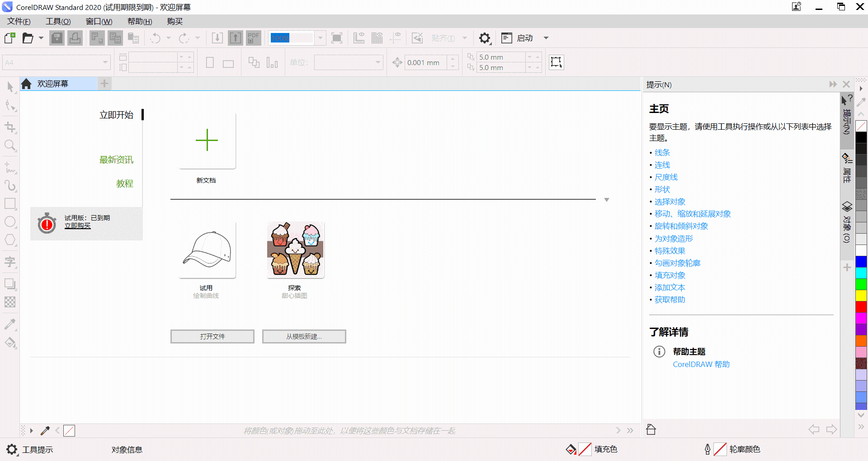This screenshot has width=868, height=461.
Task: Open the Publish to PDF tool
Action: (x=253, y=38)
